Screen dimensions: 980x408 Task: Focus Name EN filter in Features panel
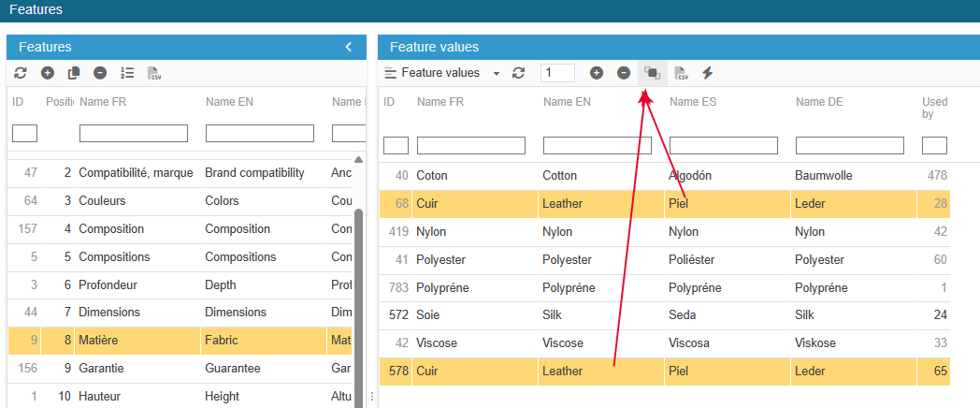click(x=260, y=133)
